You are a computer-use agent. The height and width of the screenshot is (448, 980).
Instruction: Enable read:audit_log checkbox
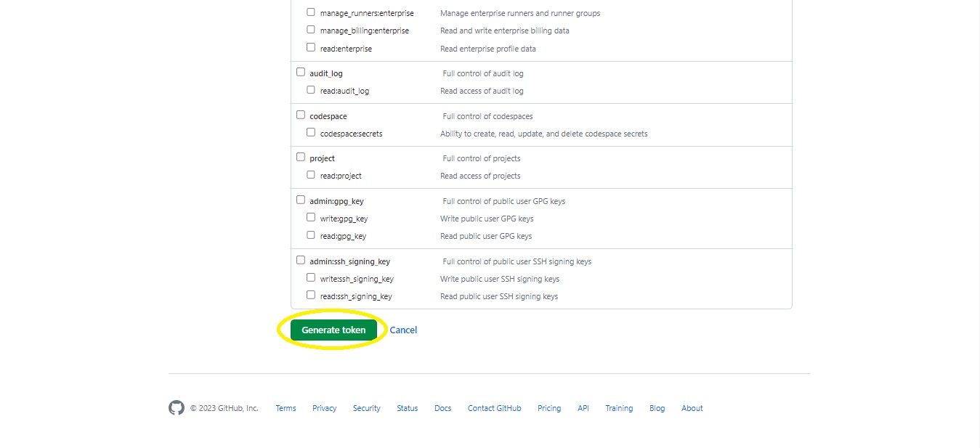tap(311, 90)
